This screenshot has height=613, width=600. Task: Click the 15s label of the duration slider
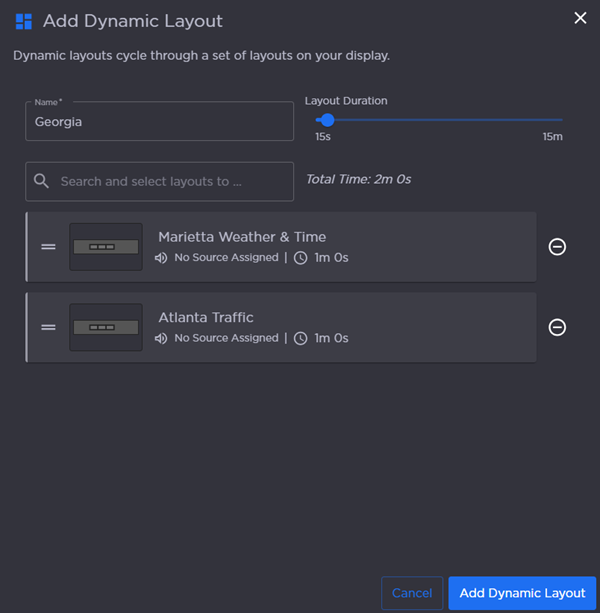323,137
